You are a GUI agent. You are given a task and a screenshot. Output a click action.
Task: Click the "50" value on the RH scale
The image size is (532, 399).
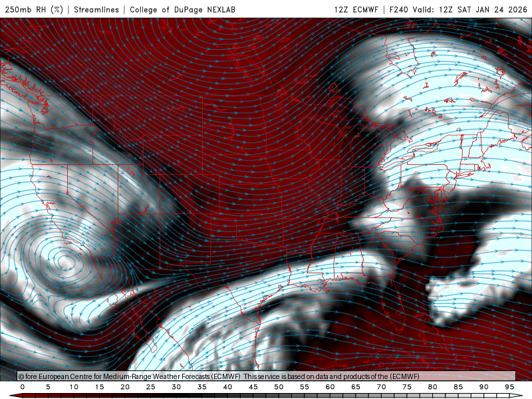pos(279,387)
